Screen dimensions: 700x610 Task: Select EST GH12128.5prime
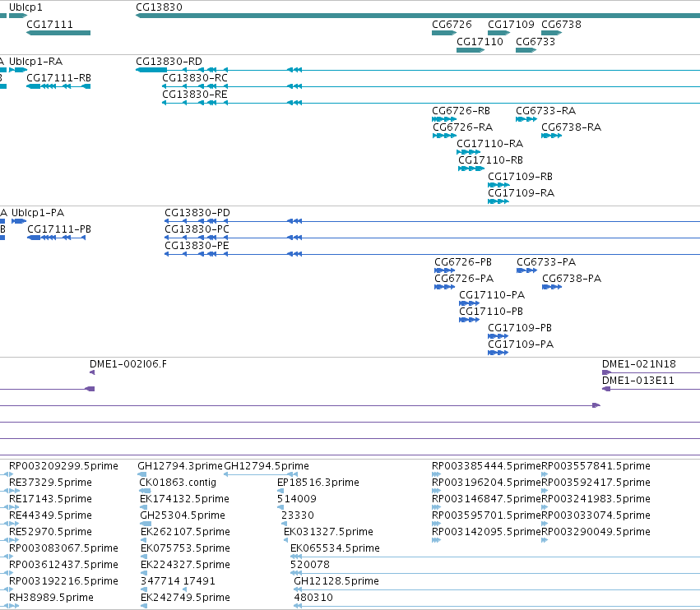[336, 580]
